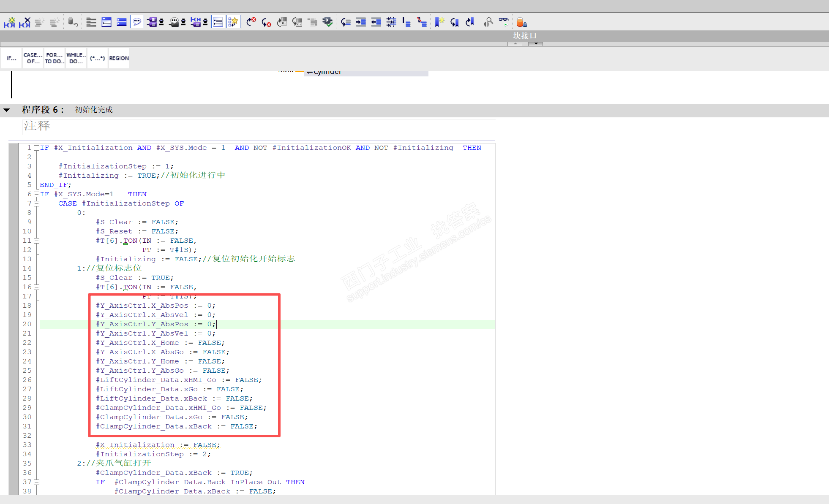829x504 pixels.
Task: Click the 块接口 block interface bar
Action: pyautogui.click(x=525, y=36)
